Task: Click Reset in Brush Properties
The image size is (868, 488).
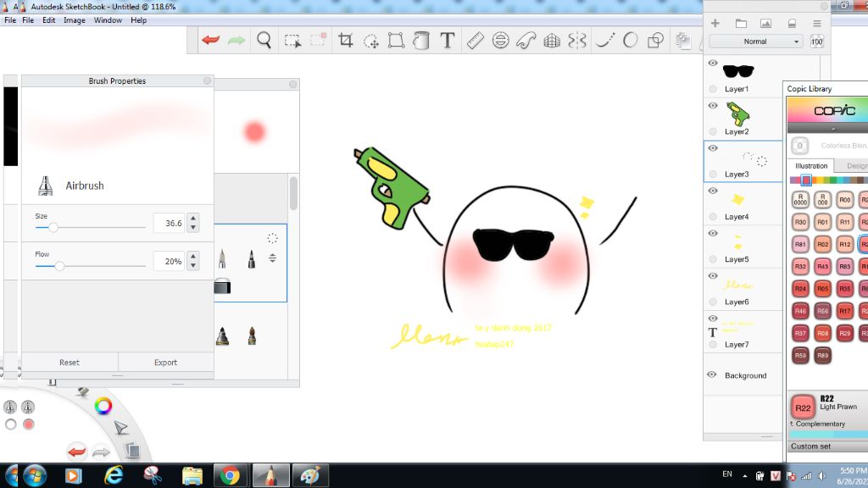Action: click(x=70, y=363)
